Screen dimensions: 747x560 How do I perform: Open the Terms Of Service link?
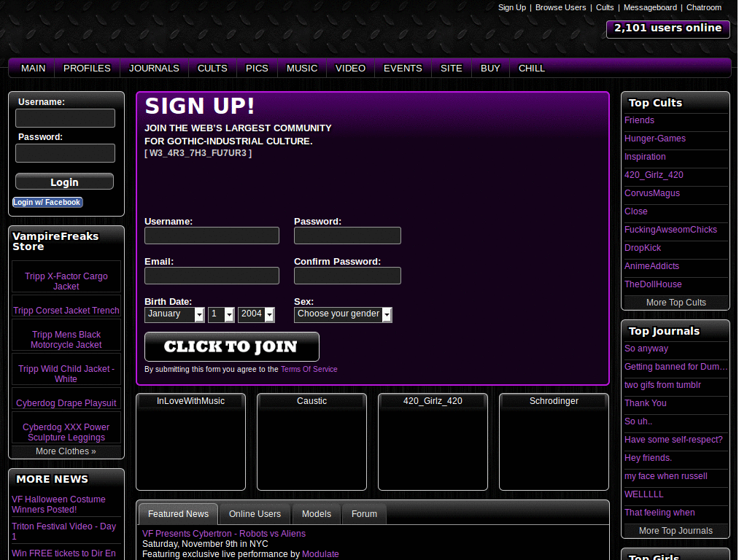pyautogui.click(x=309, y=369)
